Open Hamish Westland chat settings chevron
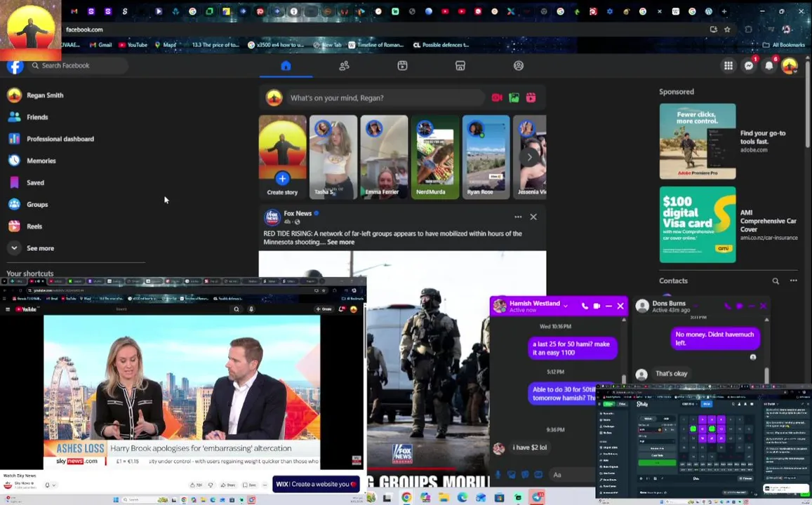812x505 pixels. point(566,306)
